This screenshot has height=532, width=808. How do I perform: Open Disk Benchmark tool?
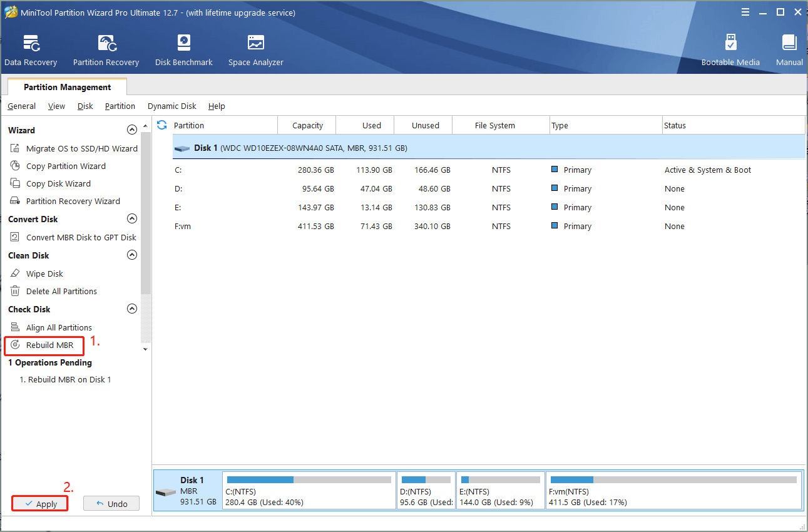184,51
